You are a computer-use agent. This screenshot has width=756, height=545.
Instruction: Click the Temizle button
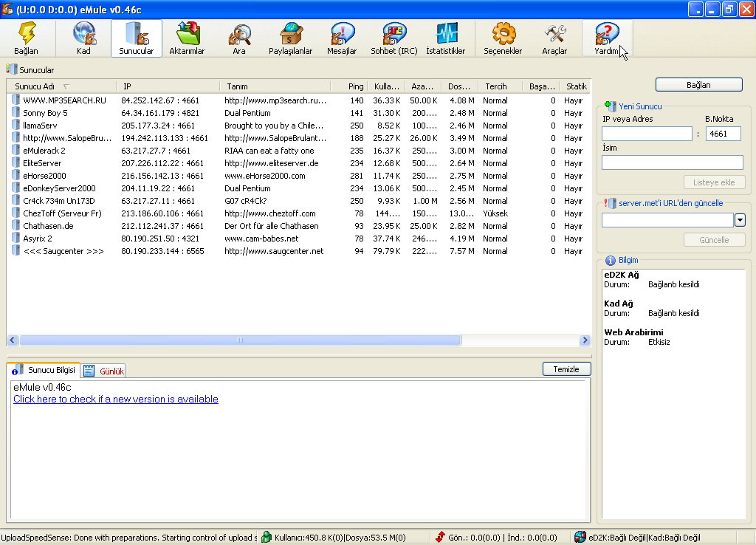tap(566, 369)
